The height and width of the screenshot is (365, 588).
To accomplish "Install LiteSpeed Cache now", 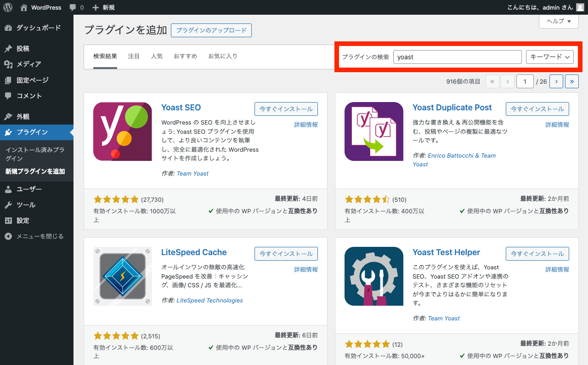I will 286,254.
